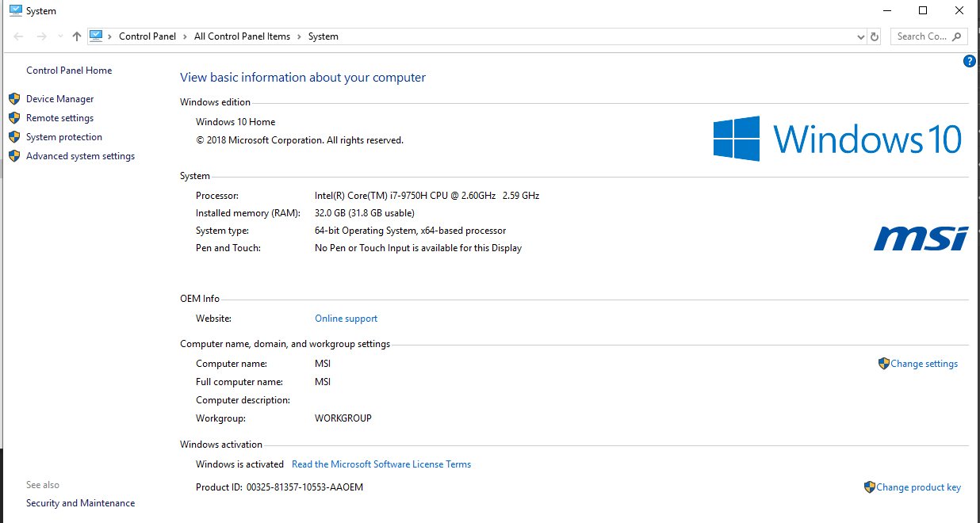
Task: Open Advanced system settings
Action: point(80,156)
